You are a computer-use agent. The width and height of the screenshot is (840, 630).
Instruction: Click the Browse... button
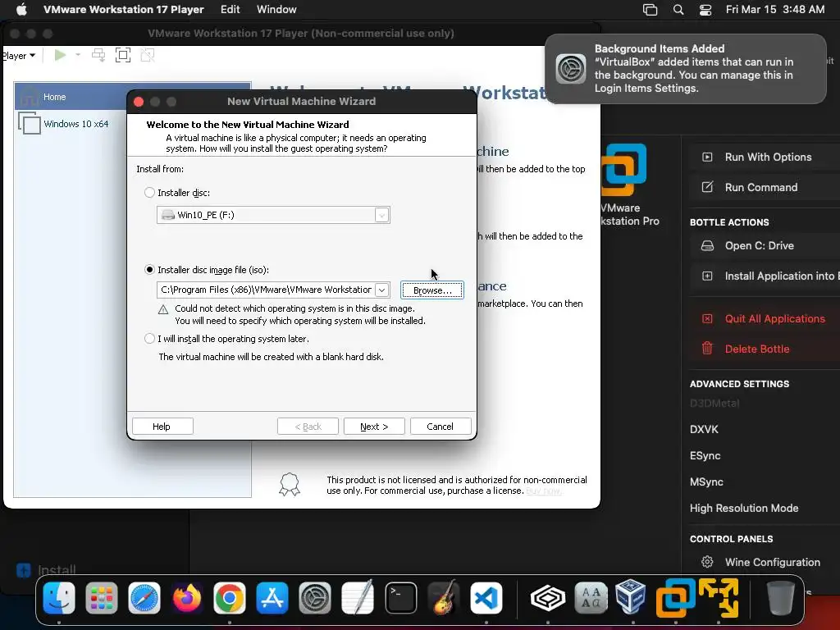pyautogui.click(x=431, y=290)
